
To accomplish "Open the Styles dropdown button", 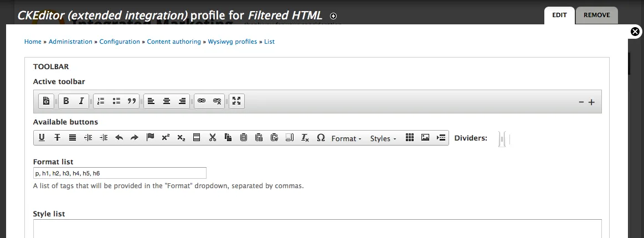I will click(383, 138).
